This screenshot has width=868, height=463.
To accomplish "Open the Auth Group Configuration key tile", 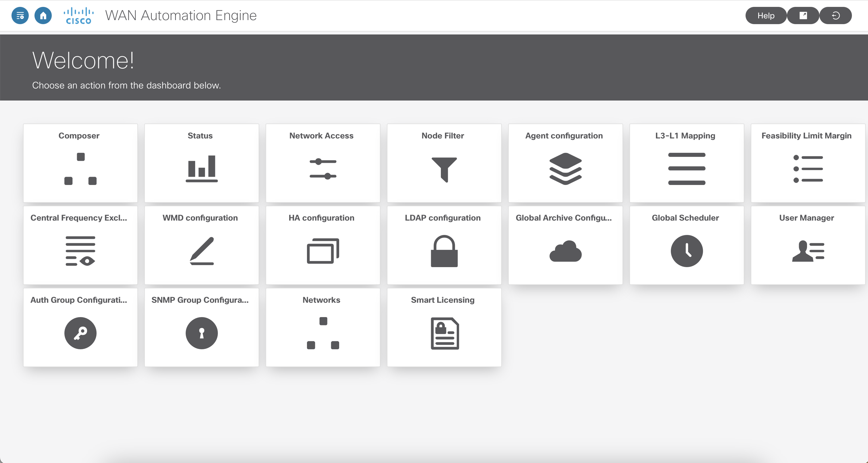I will click(x=80, y=327).
